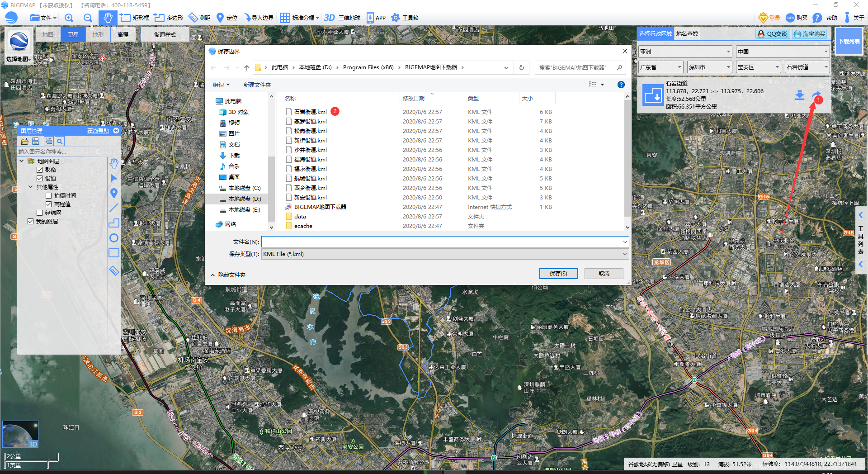The width and height of the screenshot is (868, 474).
Task: Switch to the 地形 terrain tab
Action: pyautogui.click(x=98, y=34)
